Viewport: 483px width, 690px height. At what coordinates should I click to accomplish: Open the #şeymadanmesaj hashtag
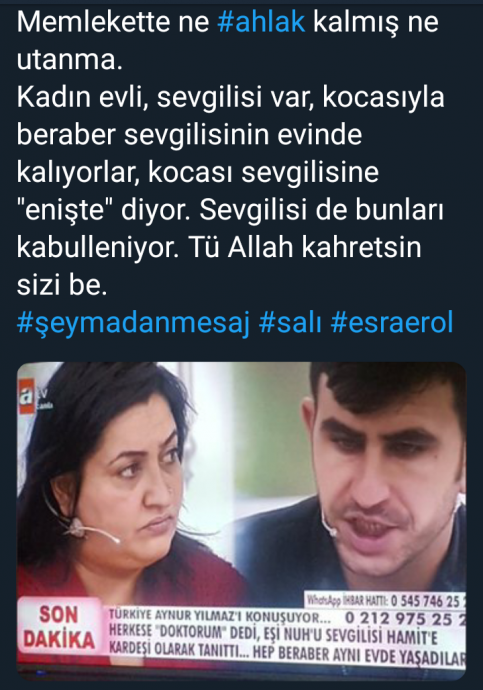click(x=133, y=323)
